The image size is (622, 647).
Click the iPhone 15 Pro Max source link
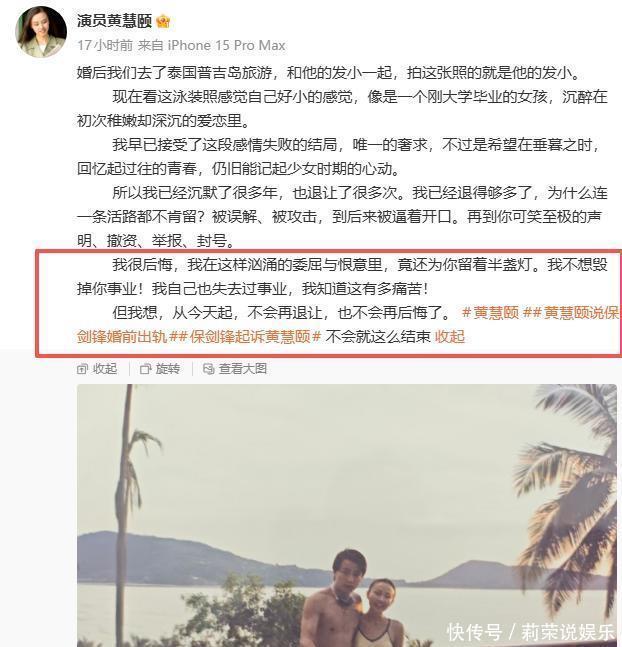226,45
